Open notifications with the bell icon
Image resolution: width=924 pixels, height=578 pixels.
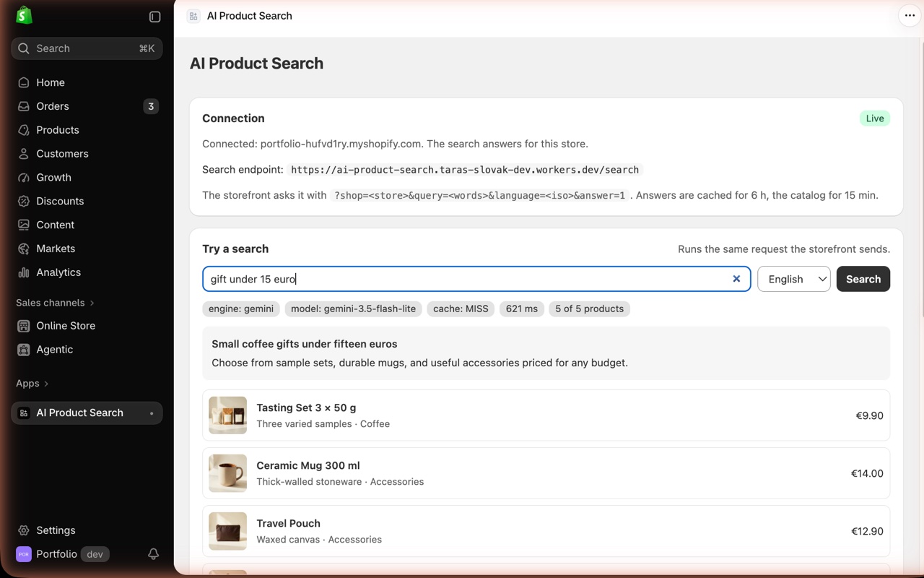coord(153,554)
